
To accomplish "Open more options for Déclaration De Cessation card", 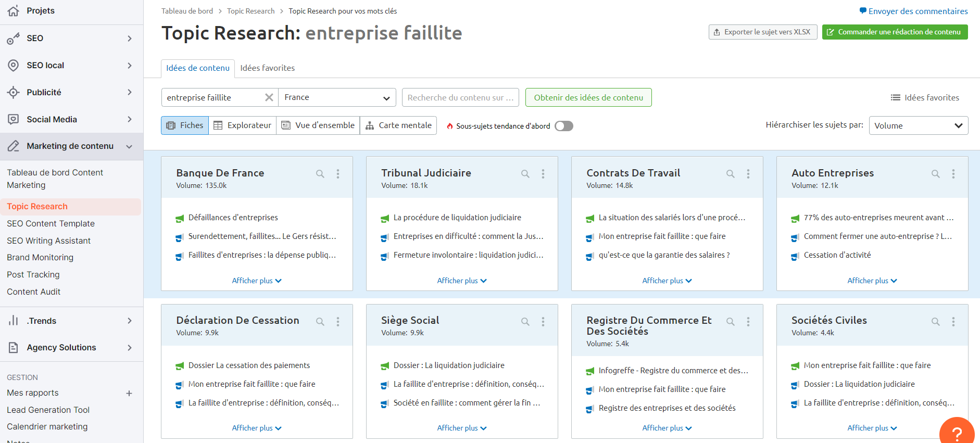I will click(x=338, y=322).
